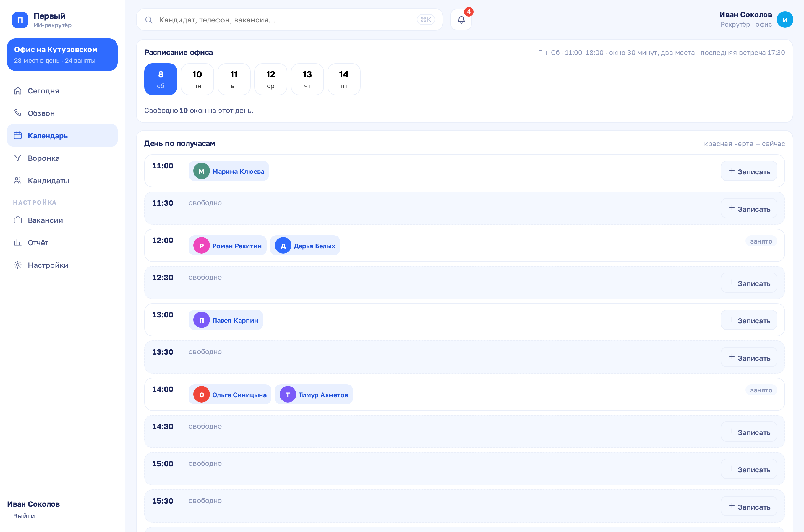Viewport: 804px width, 532px height.
Task: Click Тимур Ахметов's avatar at 14:00
Action: click(x=288, y=394)
